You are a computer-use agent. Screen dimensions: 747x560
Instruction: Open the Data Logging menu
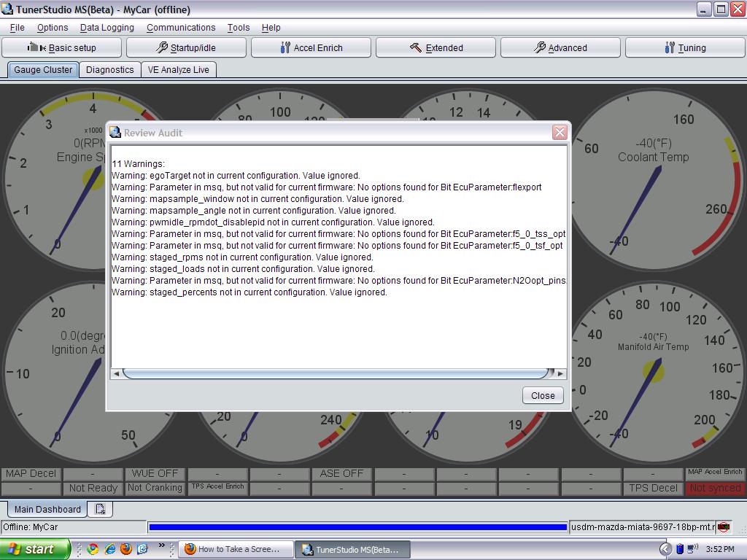point(107,28)
